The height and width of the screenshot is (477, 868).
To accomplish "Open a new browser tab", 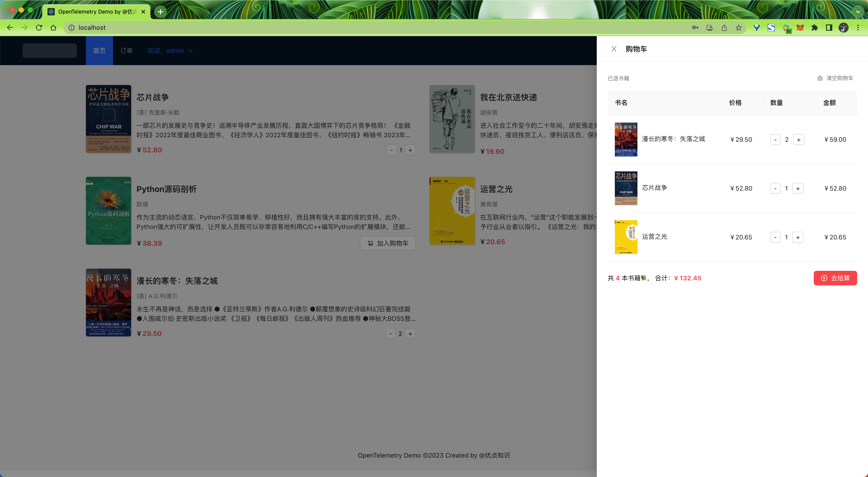I will pyautogui.click(x=160, y=12).
